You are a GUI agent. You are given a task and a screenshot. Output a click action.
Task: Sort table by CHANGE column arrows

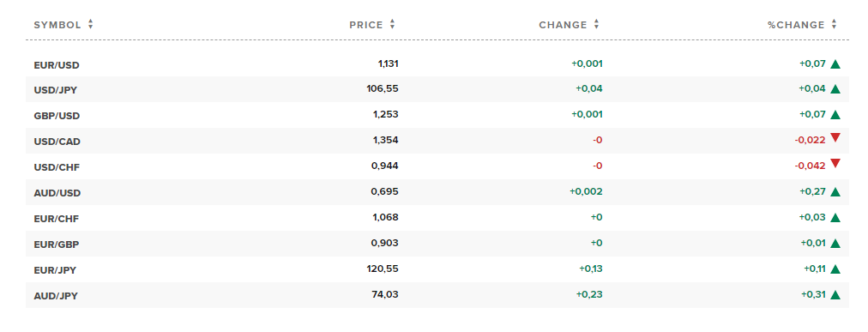coord(596,24)
